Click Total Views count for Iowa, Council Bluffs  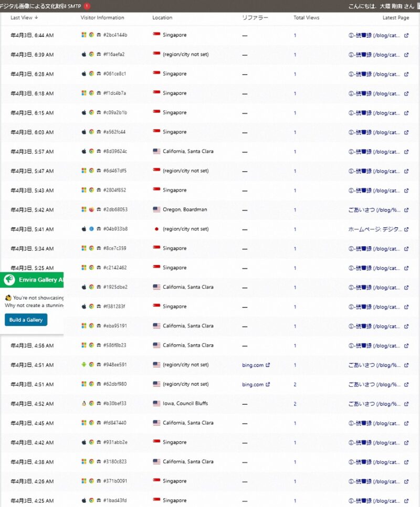click(x=295, y=404)
